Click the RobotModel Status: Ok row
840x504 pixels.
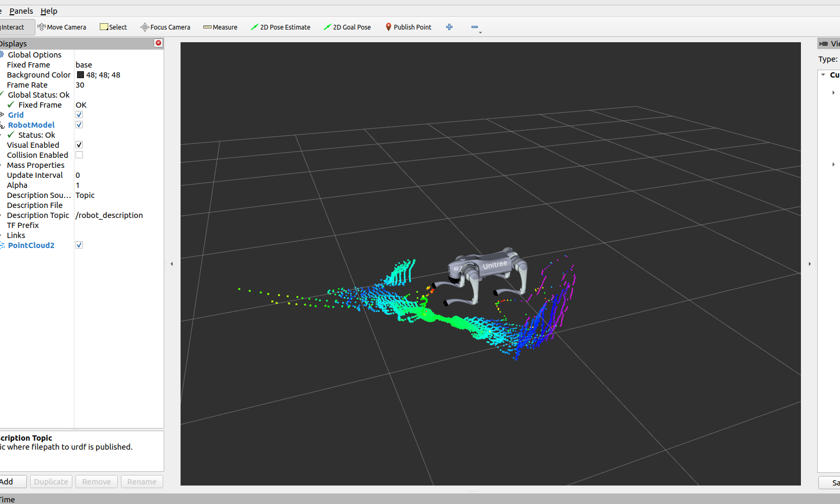tap(36, 135)
